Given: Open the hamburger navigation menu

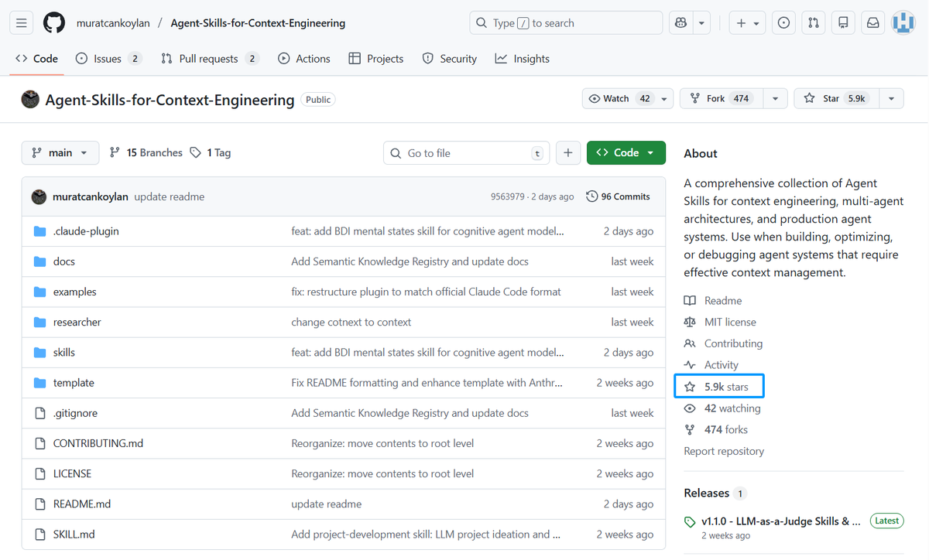Looking at the screenshot, I should tap(22, 23).
